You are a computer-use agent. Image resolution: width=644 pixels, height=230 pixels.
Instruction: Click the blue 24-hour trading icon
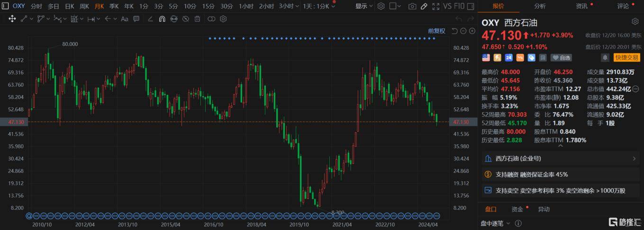pyautogui.click(x=509, y=57)
